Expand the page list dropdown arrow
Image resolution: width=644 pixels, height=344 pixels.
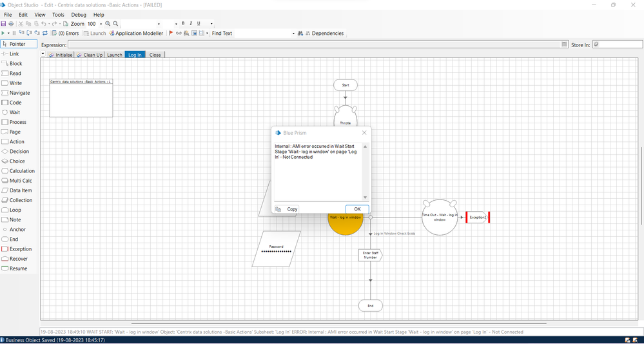click(43, 54)
